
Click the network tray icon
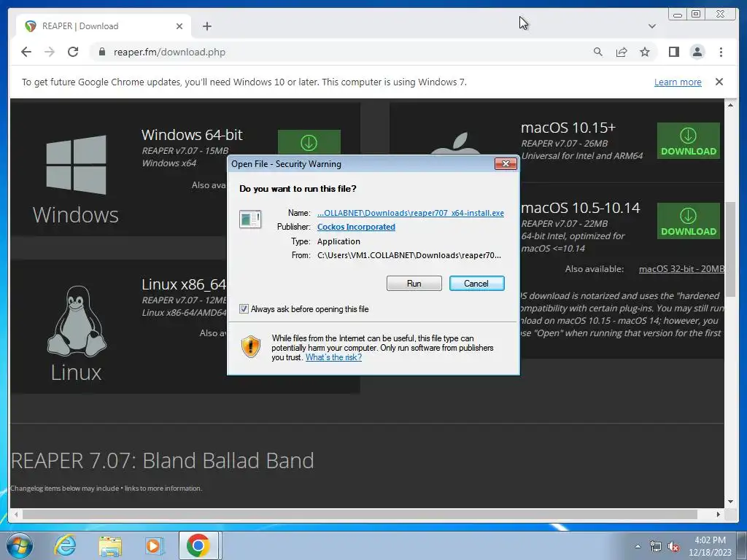(x=656, y=547)
